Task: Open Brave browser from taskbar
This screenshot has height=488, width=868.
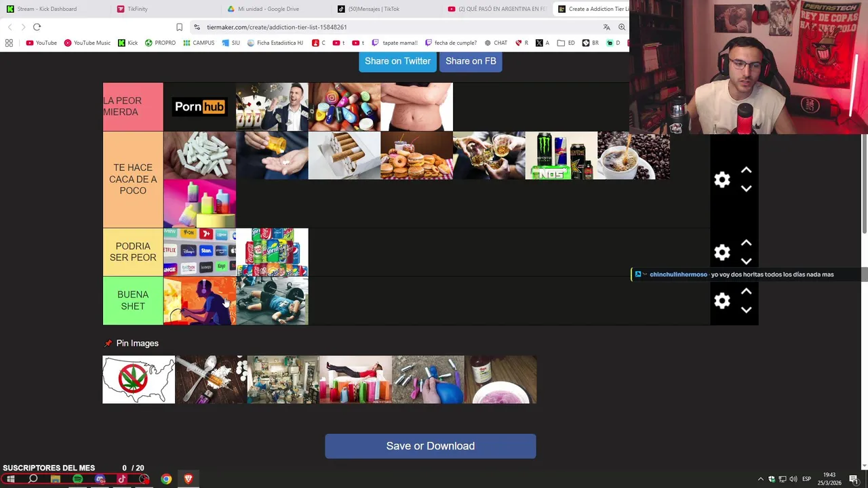Action: tap(189, 479)
